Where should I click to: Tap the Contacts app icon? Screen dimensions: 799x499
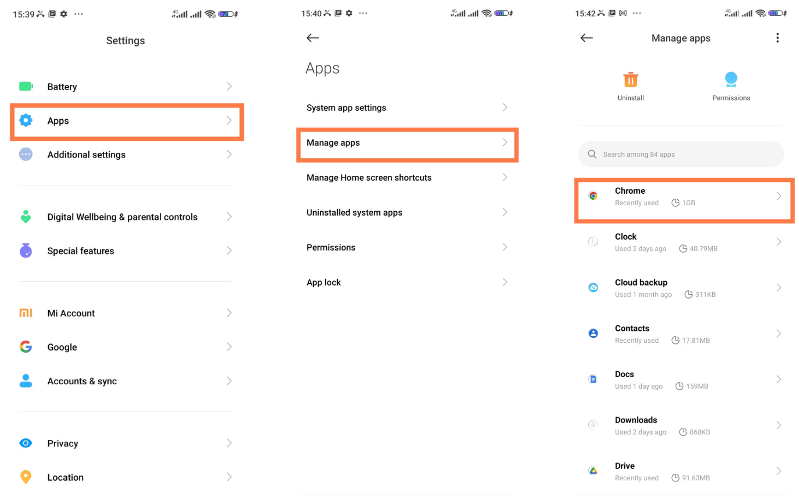pos(593,333)
